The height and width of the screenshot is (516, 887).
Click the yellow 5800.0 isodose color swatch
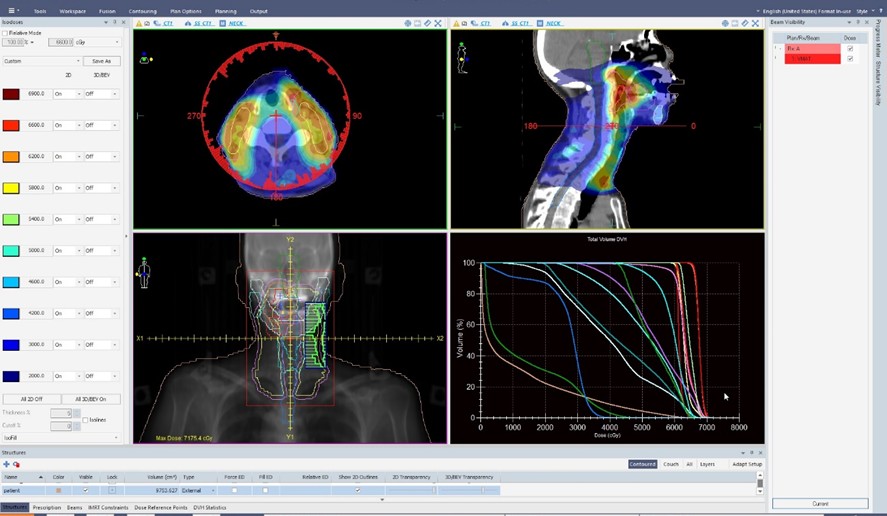pos(10,188)
